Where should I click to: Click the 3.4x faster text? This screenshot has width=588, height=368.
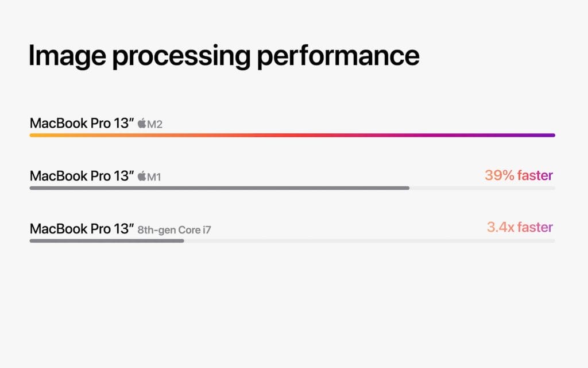point(520,227)
